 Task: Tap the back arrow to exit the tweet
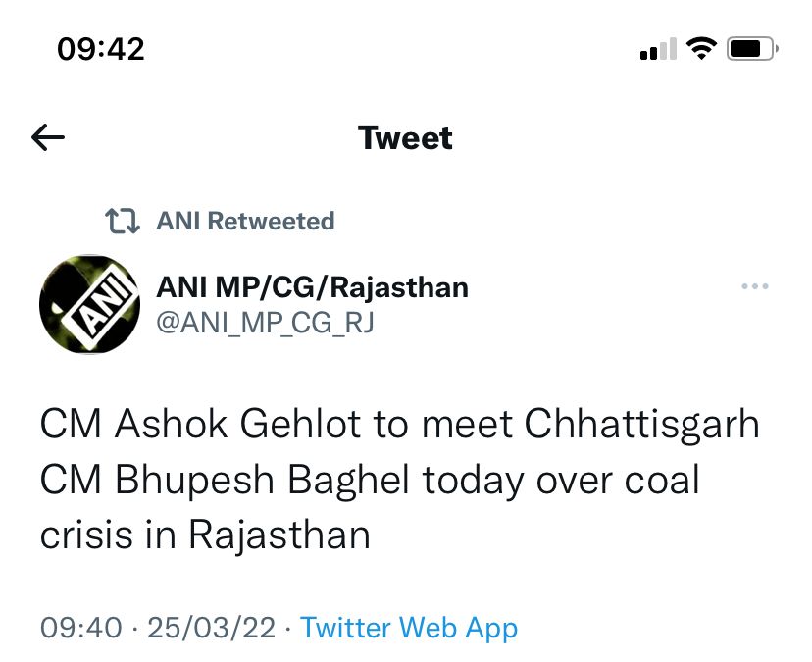pyautogui.click(x=46, y=137)
